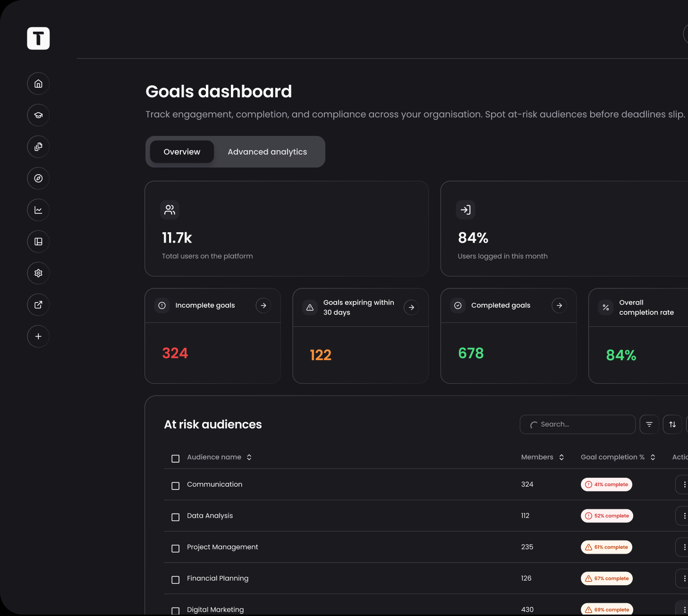Click the 69% complete badge
Screen dimensions: 688x616
[x=607, y=609]
